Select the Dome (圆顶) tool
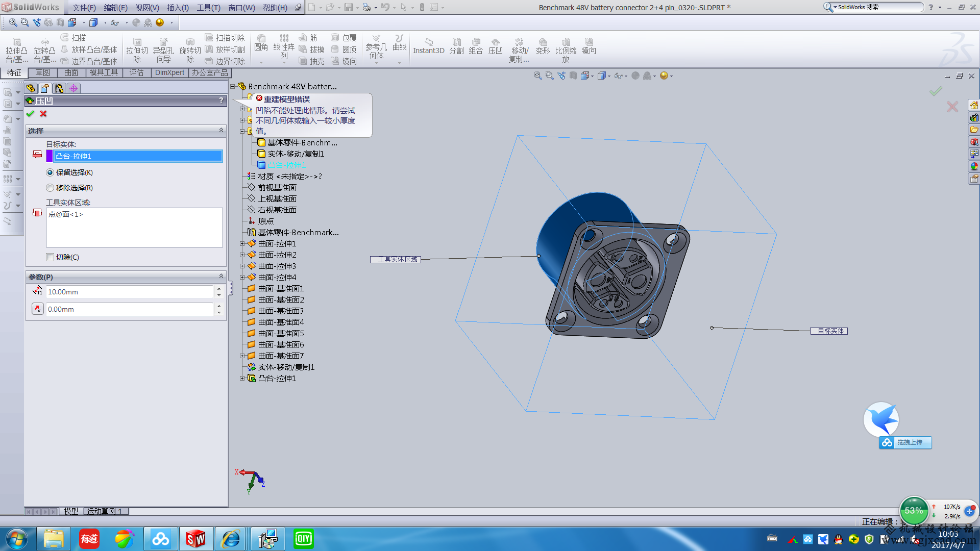This screenshot has width=980, height=551. (x=344, y=49)
